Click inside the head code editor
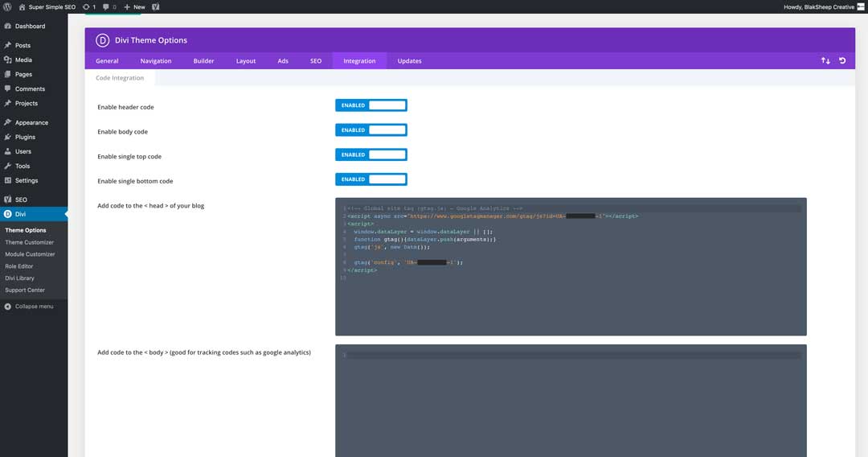The height and width of the screenshot is (457, 868). tap(571, 266)
